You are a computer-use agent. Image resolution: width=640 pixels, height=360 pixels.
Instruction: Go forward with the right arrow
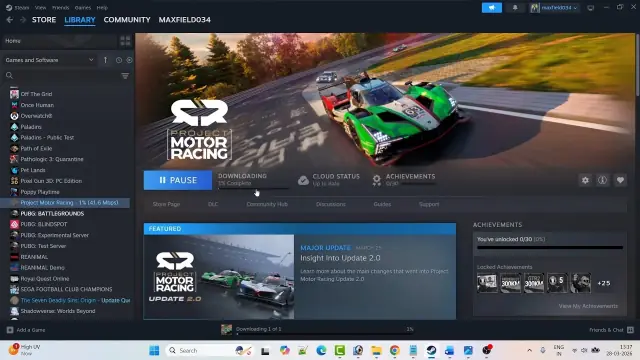(23, 20)
